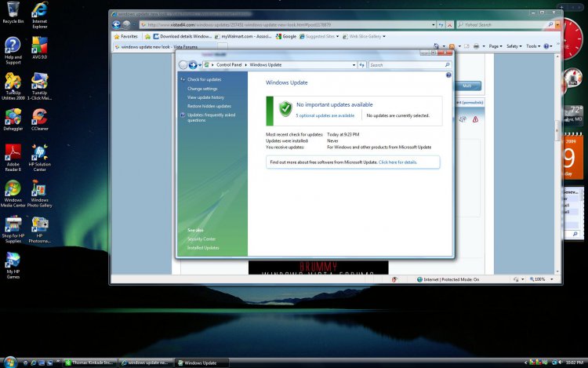Click Control Panel in the breadcrumb
588x368 pixels.
[229, 65]
